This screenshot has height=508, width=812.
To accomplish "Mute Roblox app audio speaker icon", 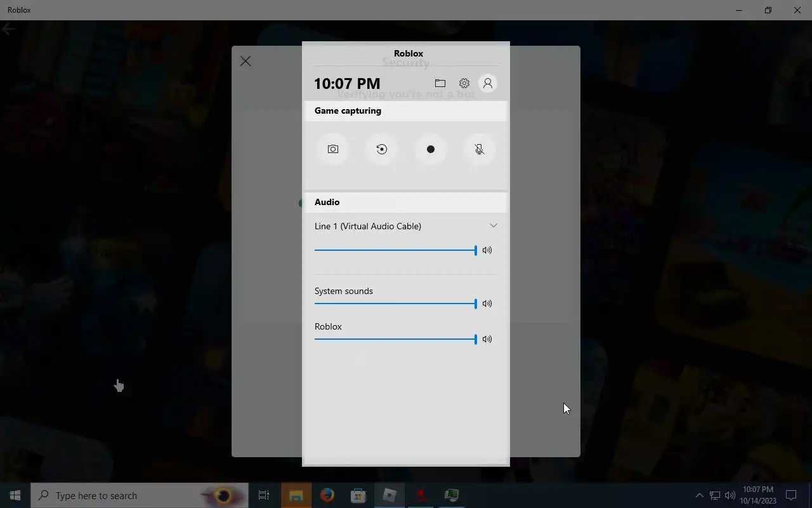I will point(487,339).
